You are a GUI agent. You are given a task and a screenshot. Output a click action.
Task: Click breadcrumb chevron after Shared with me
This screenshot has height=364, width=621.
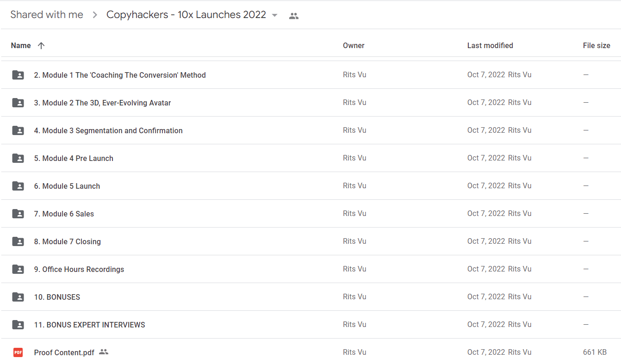pyautogui.click(x=95, y=15)
